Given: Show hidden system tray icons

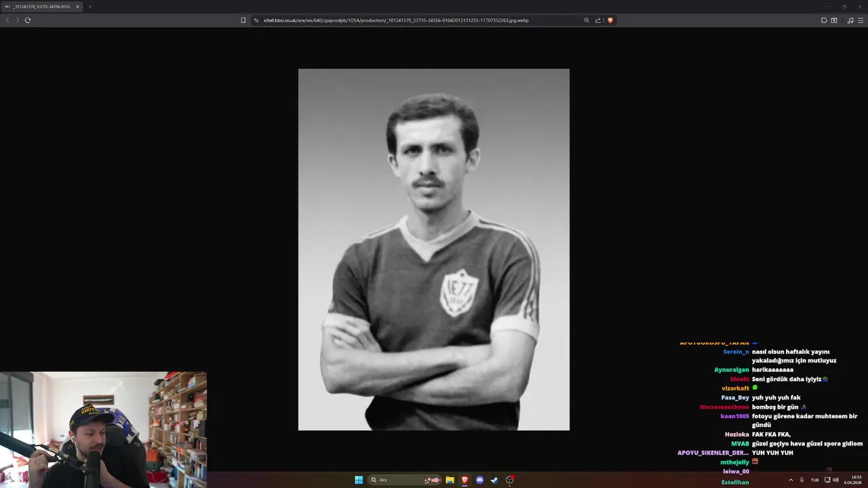Looking at the screenshot, I should click(x=791, y=480).
